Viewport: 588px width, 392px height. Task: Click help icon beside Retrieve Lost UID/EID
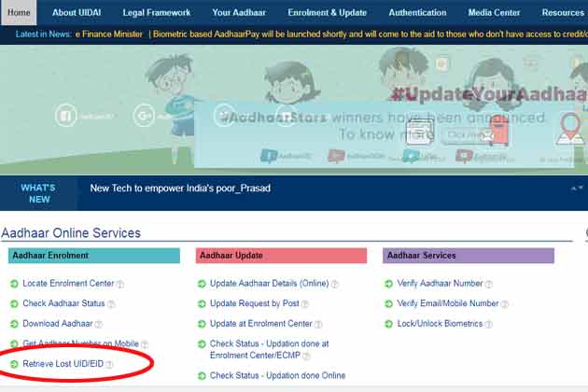coord(109,365)
